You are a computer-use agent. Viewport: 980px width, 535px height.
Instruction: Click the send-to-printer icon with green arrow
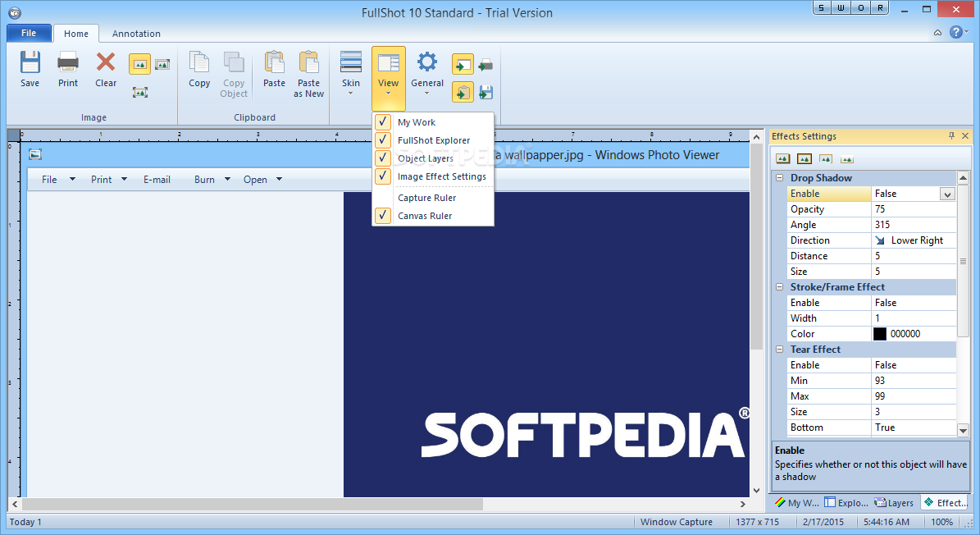tap(485, 64)
